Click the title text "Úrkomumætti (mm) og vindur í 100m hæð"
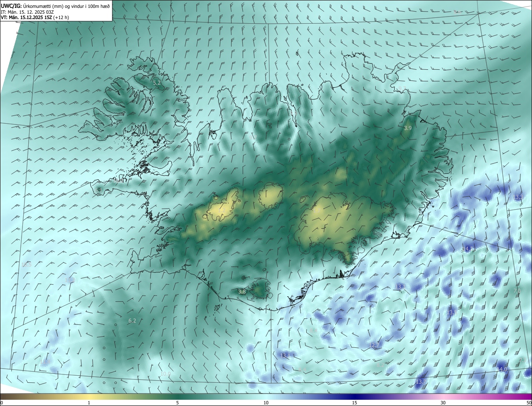This screenshot has width=532, height=406. tap(66, 5)
